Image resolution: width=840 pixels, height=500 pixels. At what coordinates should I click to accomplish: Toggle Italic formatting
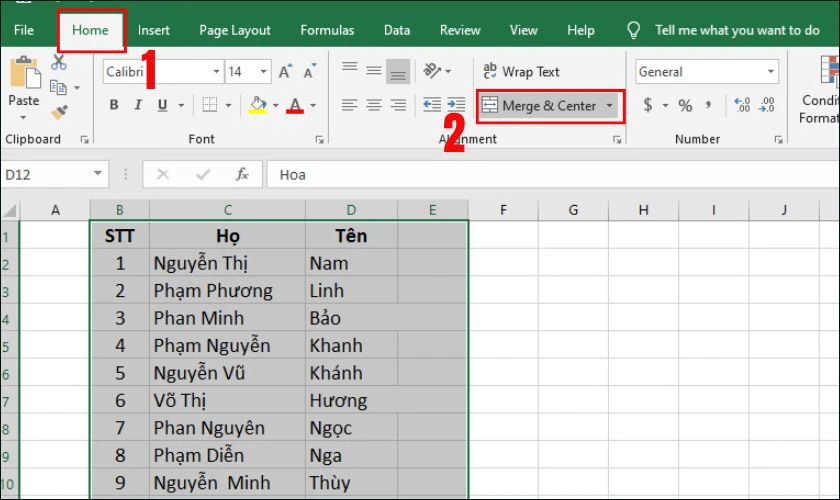[x=138, y=105]
